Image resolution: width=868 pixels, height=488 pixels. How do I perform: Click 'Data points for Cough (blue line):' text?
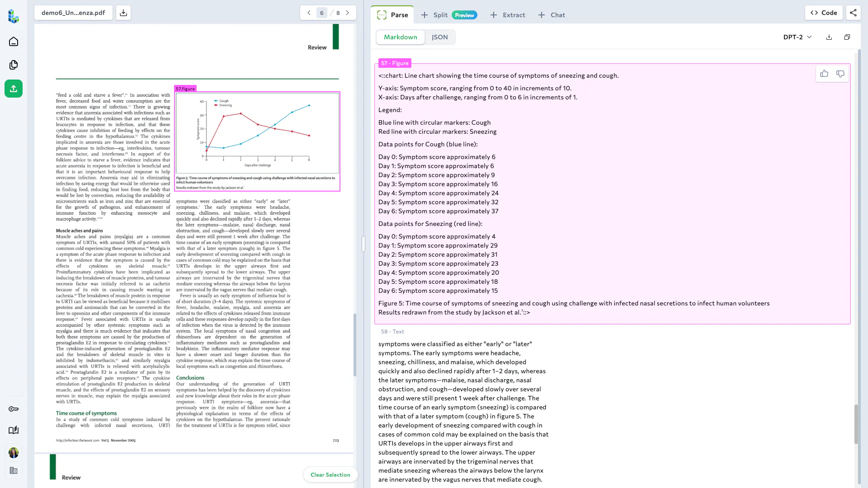point(428,144)
